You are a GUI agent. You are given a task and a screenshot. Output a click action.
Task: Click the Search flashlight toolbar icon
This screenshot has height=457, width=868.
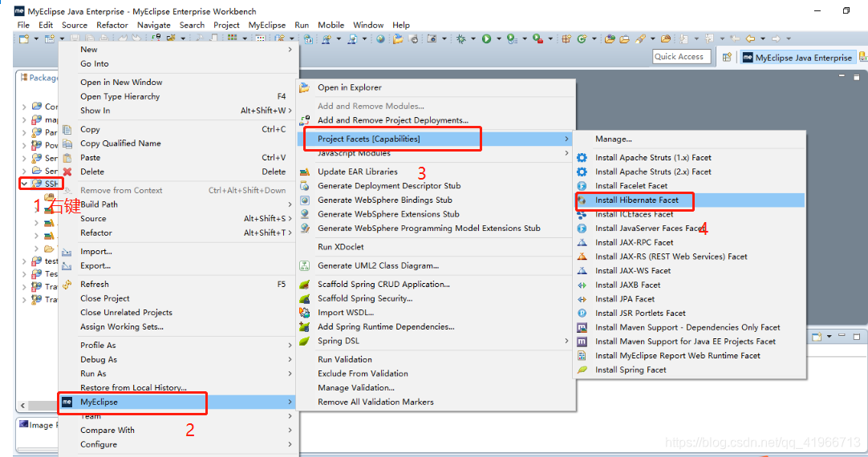640,38
